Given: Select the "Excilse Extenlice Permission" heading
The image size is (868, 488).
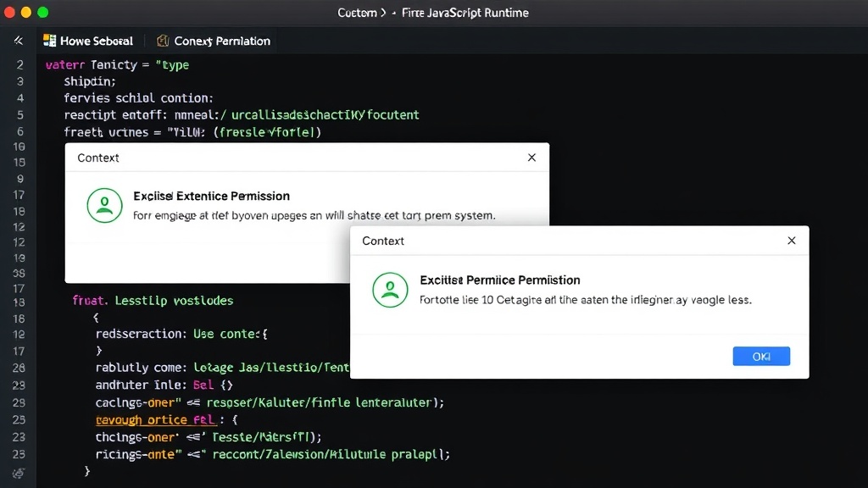Looking at the screenshot, I should (x=211, y=196).
